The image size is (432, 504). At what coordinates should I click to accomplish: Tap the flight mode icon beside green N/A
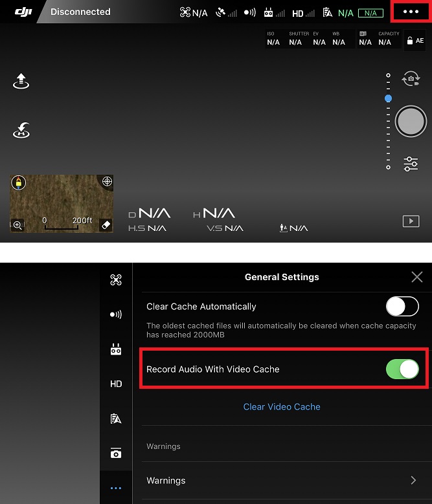coord(328,12)
